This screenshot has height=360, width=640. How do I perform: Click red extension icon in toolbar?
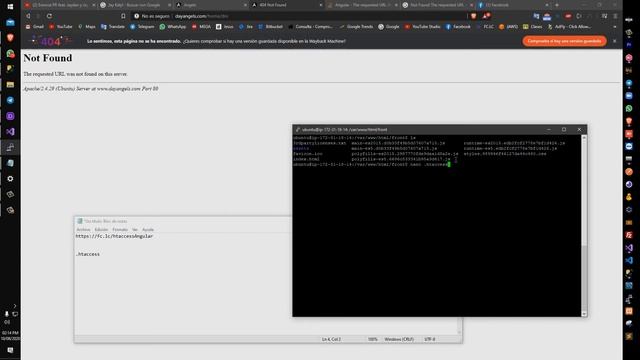(x=568, y=16)
